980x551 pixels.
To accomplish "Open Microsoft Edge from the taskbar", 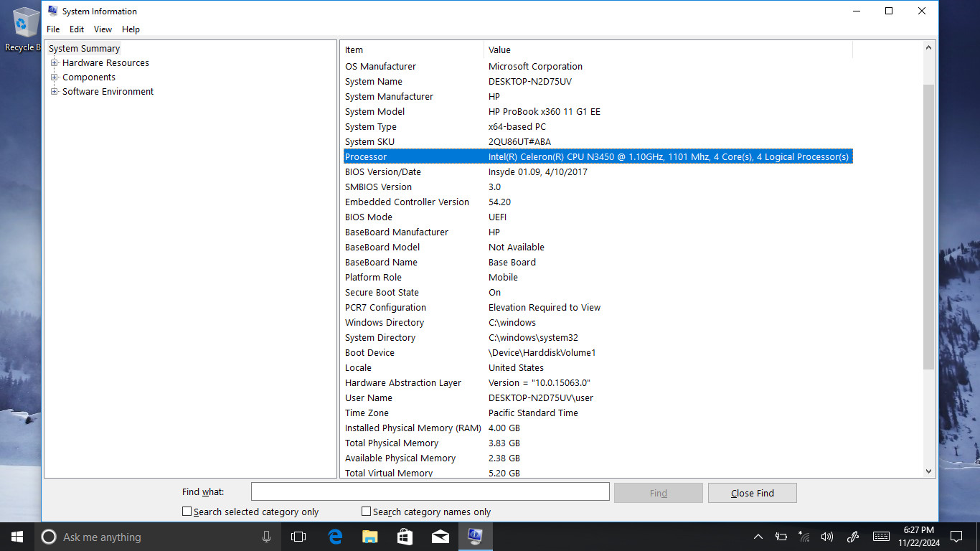I will pos(335,537).
